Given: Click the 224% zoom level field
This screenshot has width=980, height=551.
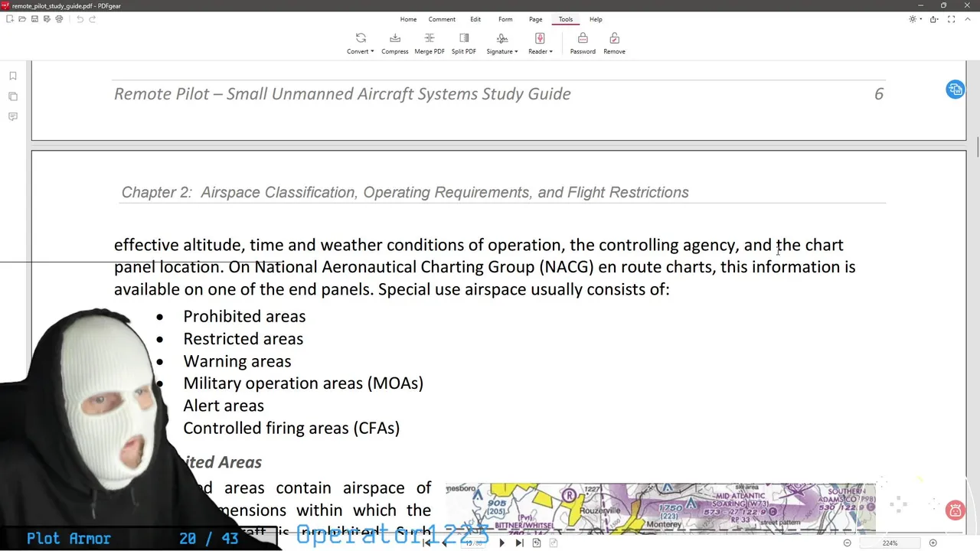Looking at the screenshot, I should [890, 543].
